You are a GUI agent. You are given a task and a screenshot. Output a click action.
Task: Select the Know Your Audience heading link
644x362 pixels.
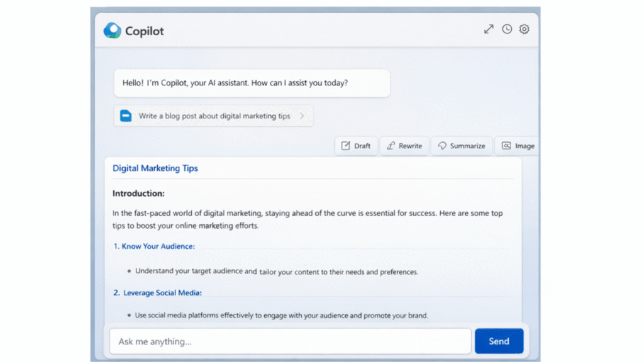(155, 246)
